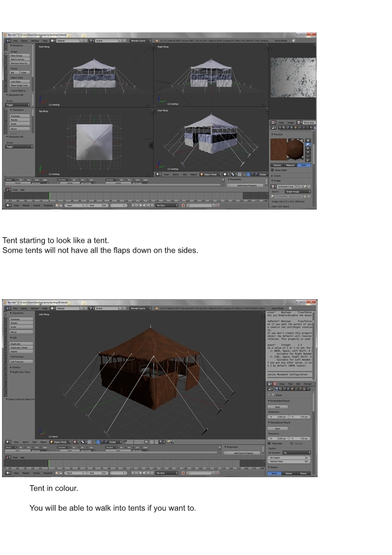Click play animation control in brown-tent timeline
This screenshot has height=555, width=392.
(144, 473)
